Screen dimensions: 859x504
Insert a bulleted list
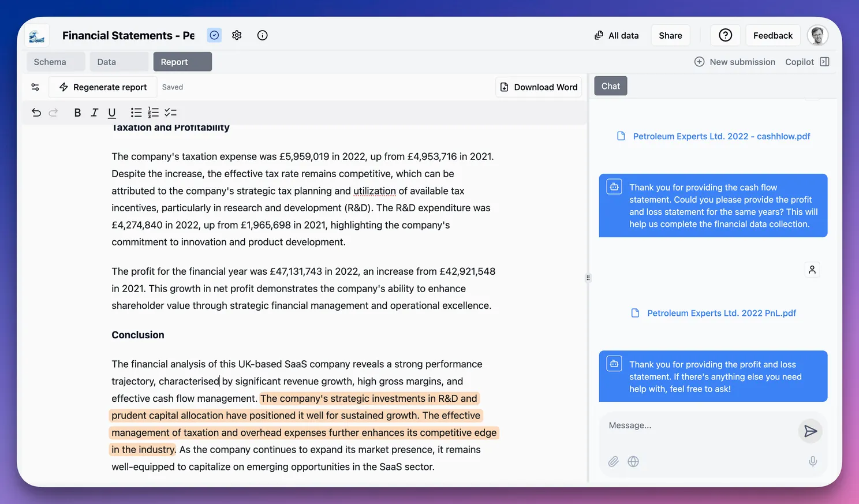pos(136,113)
